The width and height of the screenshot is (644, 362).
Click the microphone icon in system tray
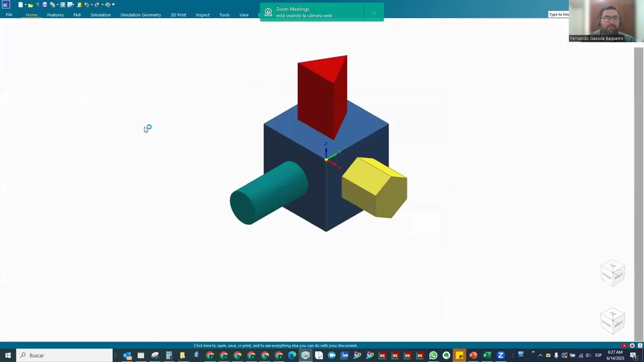tap(556, 355)
